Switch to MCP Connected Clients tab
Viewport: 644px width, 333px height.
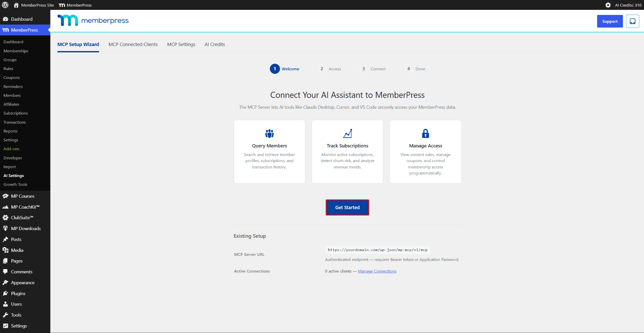pyautogui.click(x=133, y=44)
